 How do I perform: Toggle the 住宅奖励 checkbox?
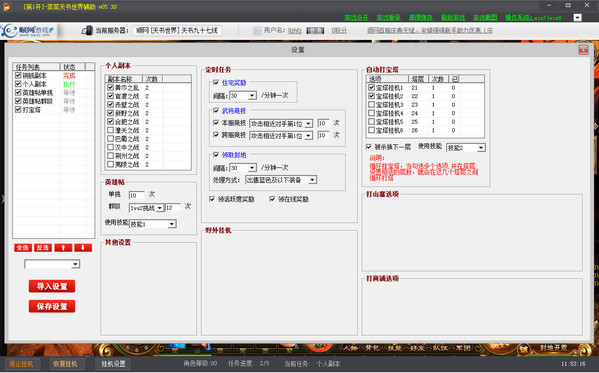click(216, 83)
